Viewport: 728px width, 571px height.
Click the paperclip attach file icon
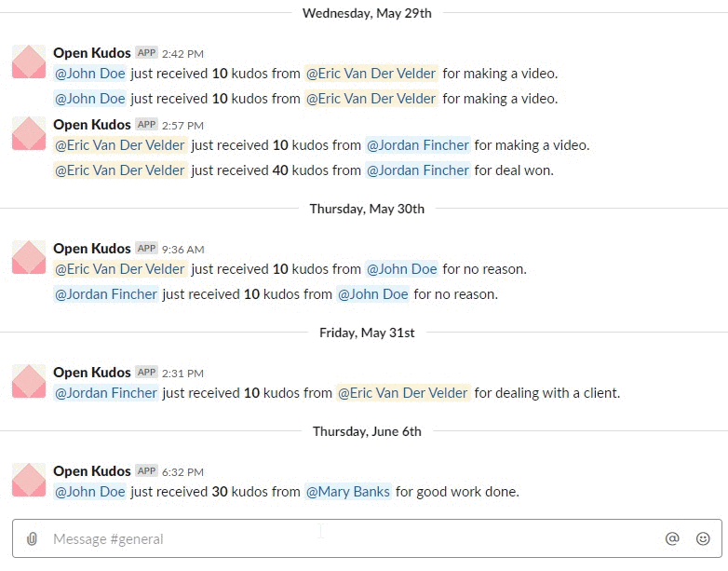click(x=32, y=539)
